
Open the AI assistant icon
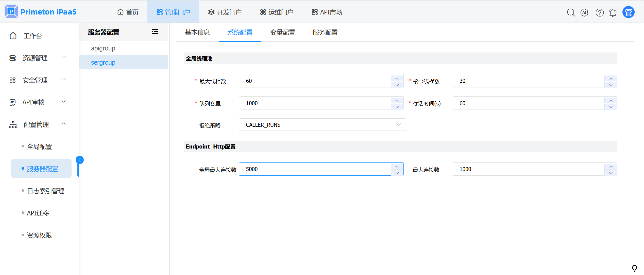tap(584, 12)
